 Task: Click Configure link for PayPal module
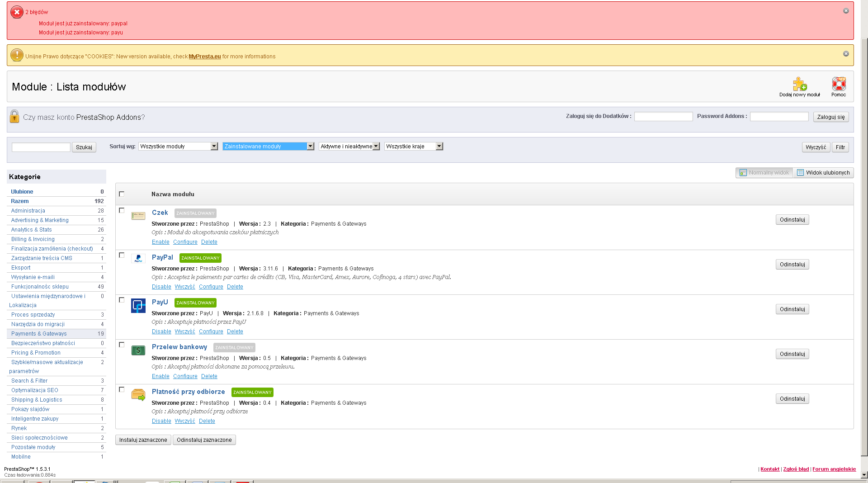(211, 287)
